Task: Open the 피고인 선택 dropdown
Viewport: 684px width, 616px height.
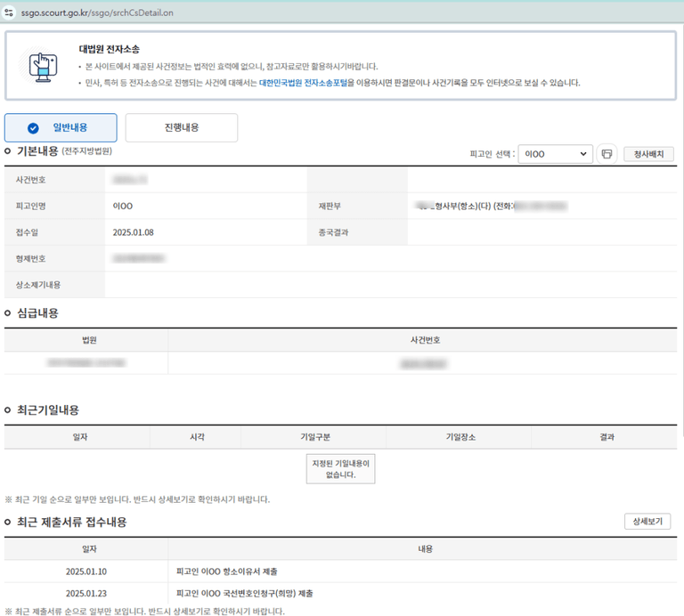Action: click(x=555, y=154)
